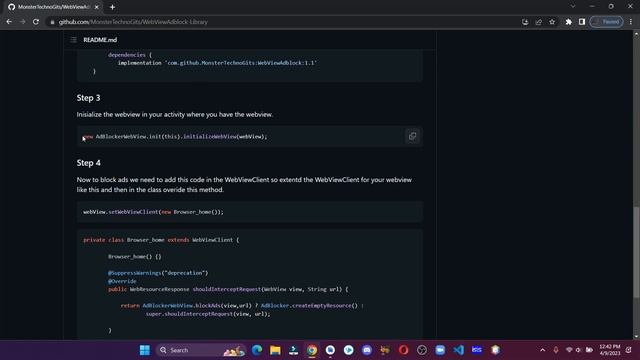The image size is (640, 360).
Task: Open the Windows Start menu
Action: (145, 350)
